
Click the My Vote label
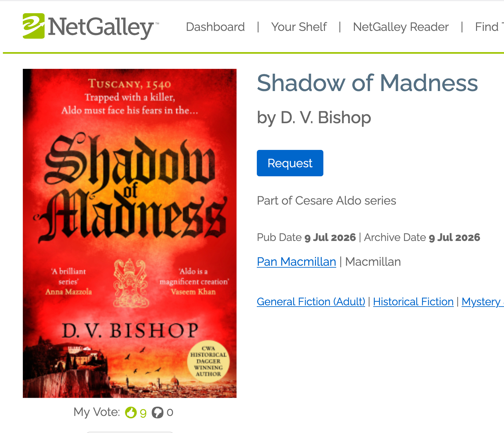pyautogui.click(x=96, y=412)
